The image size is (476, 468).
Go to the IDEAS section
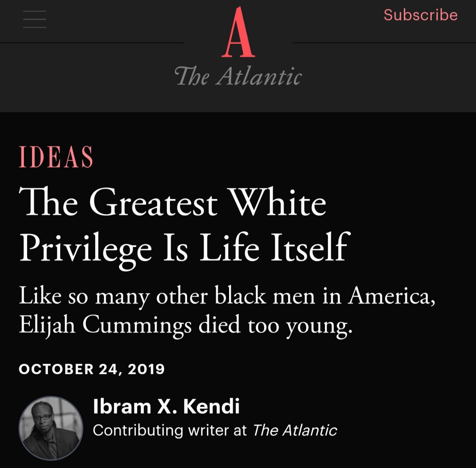(x=56, y=156)
